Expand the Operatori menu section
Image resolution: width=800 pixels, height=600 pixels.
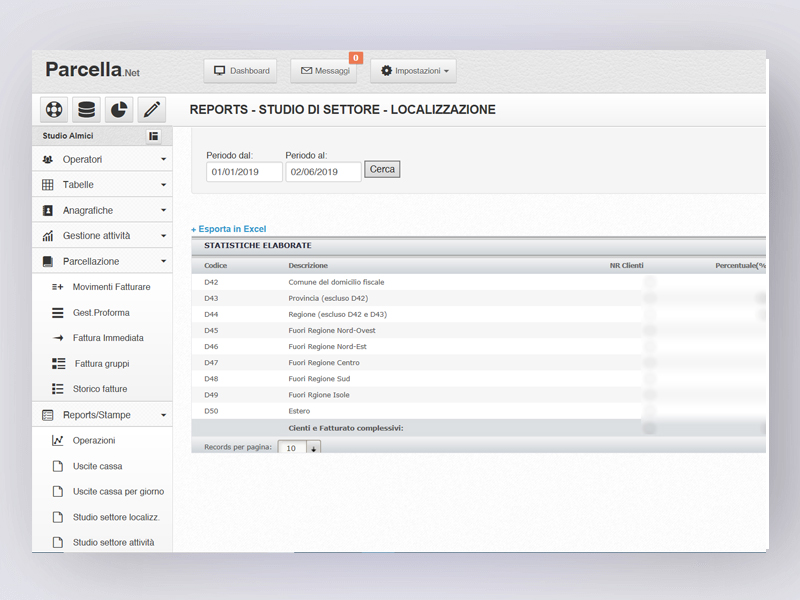click(102, 159)
